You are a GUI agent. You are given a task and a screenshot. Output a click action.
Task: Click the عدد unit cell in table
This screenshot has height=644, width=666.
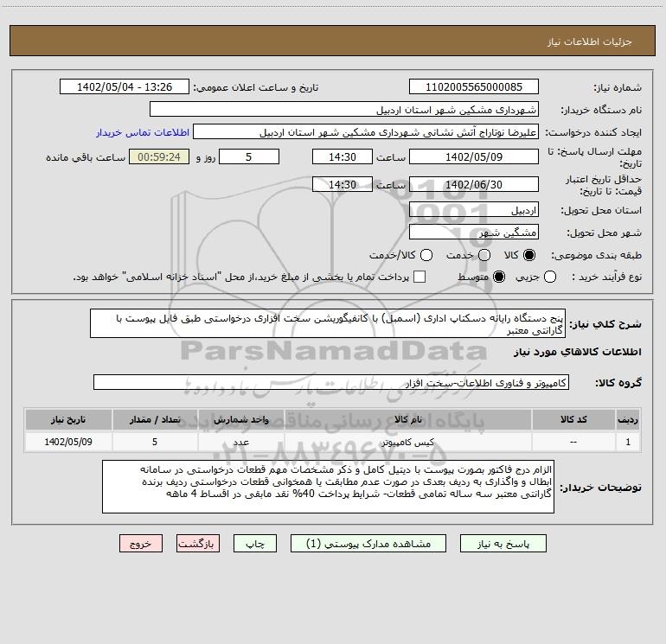click(x=240, y=442)
